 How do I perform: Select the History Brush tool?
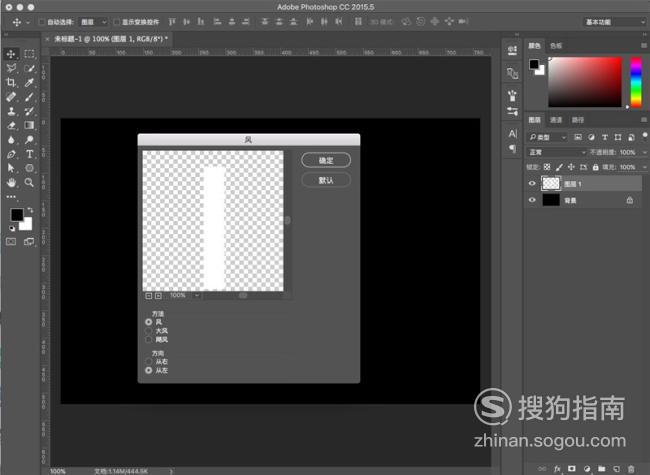tap(29, 111)
